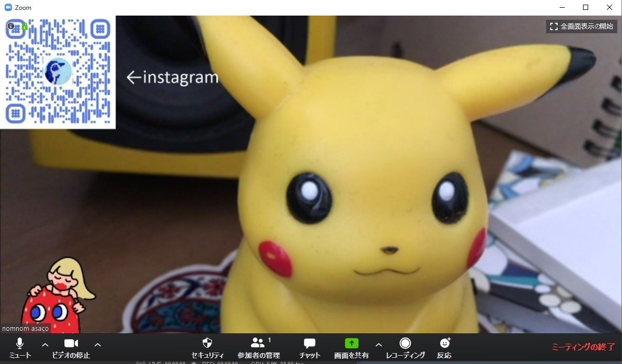Enter full screen via 全画面表示の開始
This screenshot has height=364, width=622.
(581, 26)
